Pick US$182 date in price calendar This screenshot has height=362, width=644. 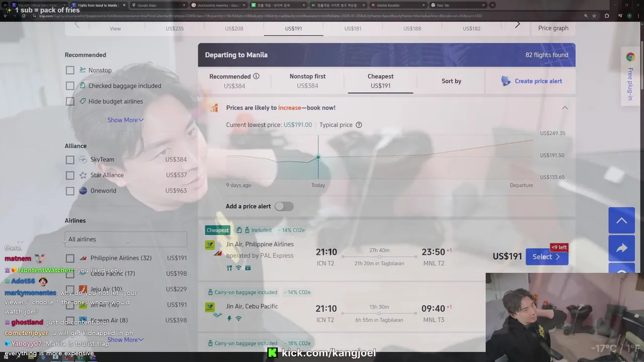pyautogui.click(x=471, y=28)
